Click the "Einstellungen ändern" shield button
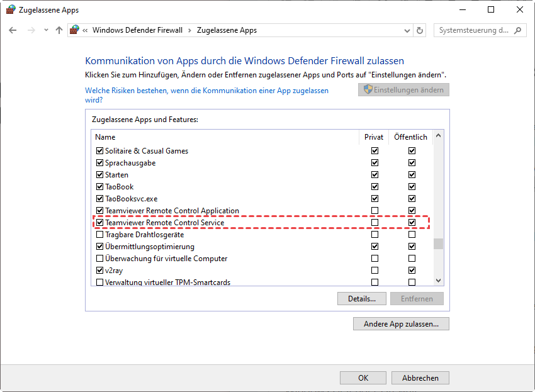The image size is (535, 392). click(403, 90)
